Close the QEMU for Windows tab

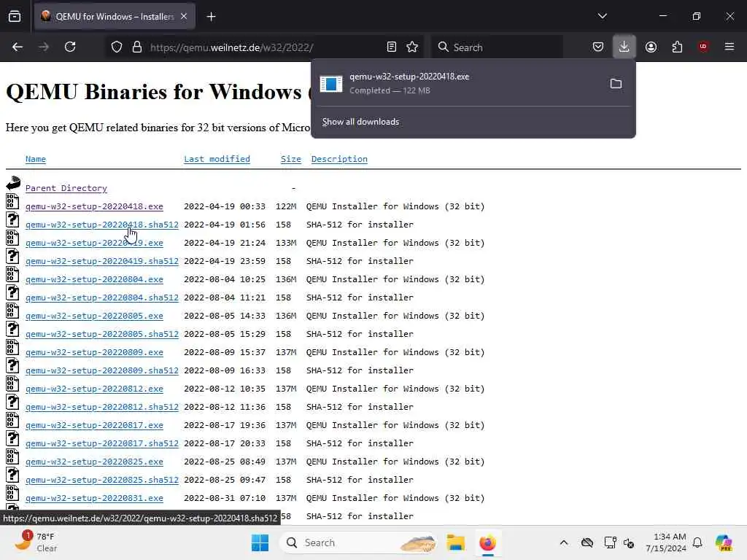[x=184, y=16]
